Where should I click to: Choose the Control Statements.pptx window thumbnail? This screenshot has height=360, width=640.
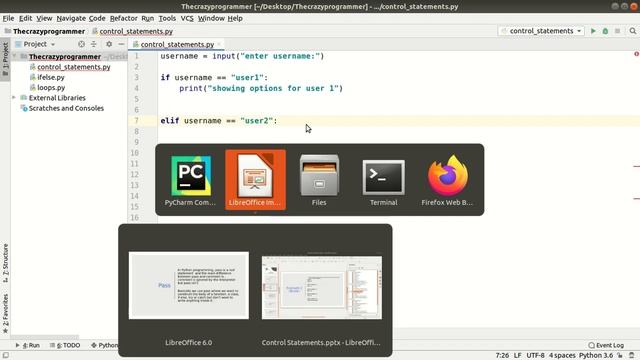pos(322,287)
